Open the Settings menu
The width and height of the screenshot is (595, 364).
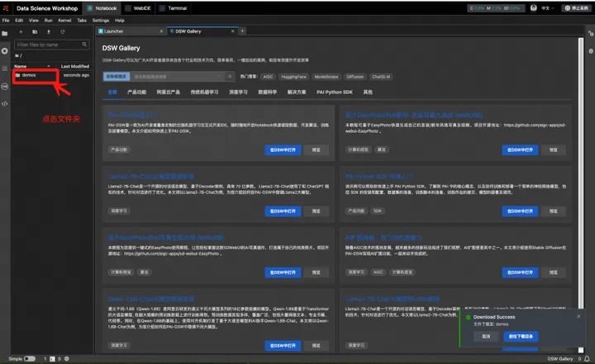[101, 20]
